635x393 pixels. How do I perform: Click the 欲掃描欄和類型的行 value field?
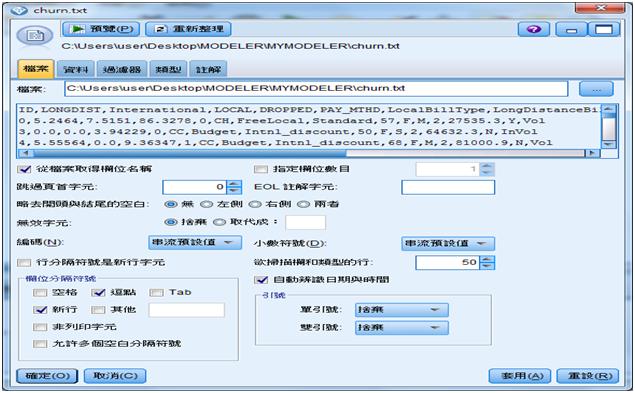click(447, 263)
